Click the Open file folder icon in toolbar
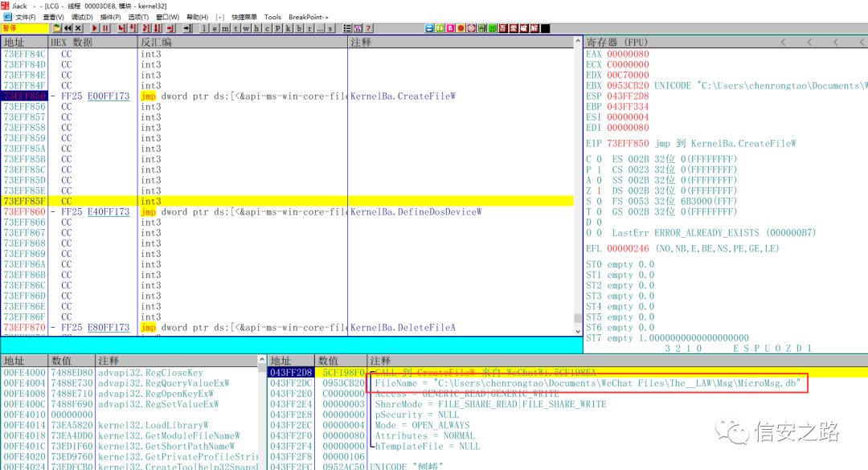 coord(56,28)
